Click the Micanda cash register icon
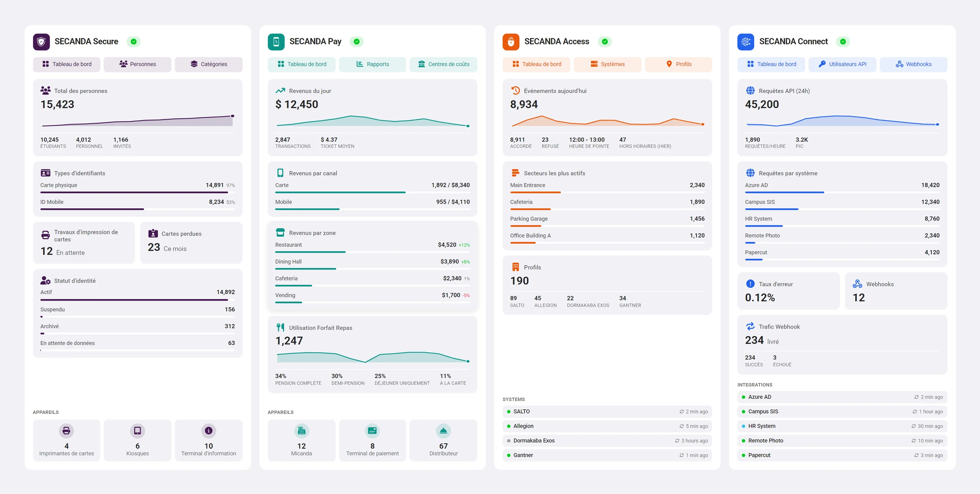The width and height of the screenshot is (980, 494). (301, 431)
